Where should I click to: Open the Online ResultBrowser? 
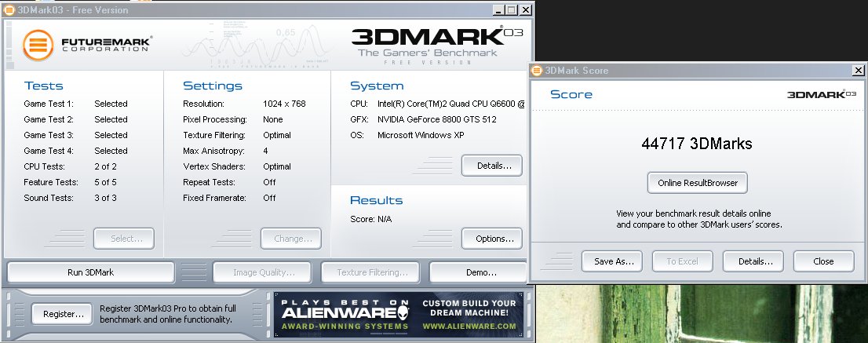(697, 183)
